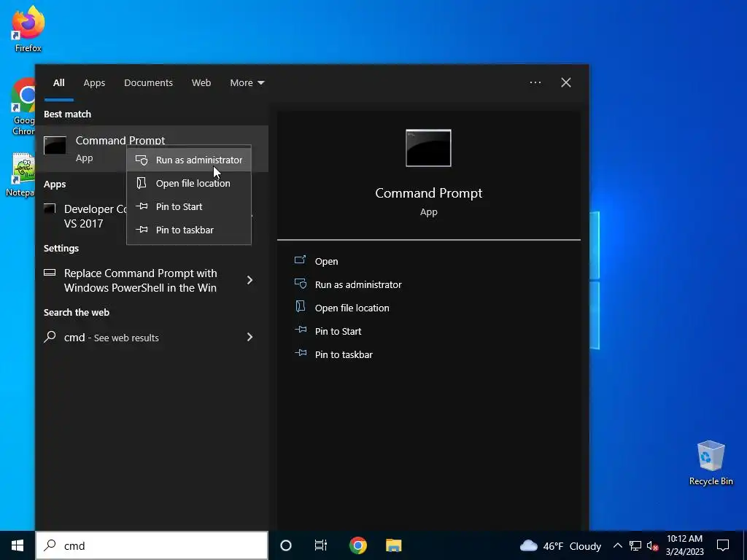Image resolution: width=747 pixels, height=560 pixels.
Task: Choose Pin to taskbar in context menu
Action: [x=189, y=230]
